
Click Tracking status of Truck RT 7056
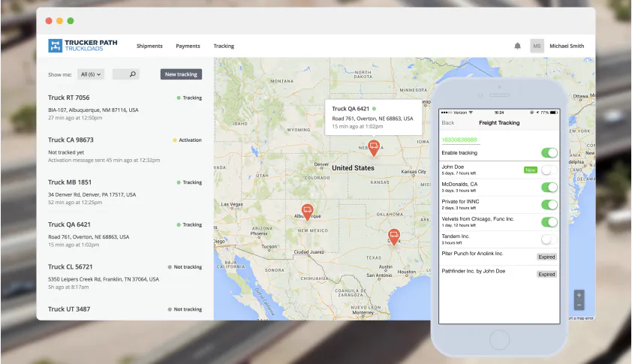[x=189, y=98]
